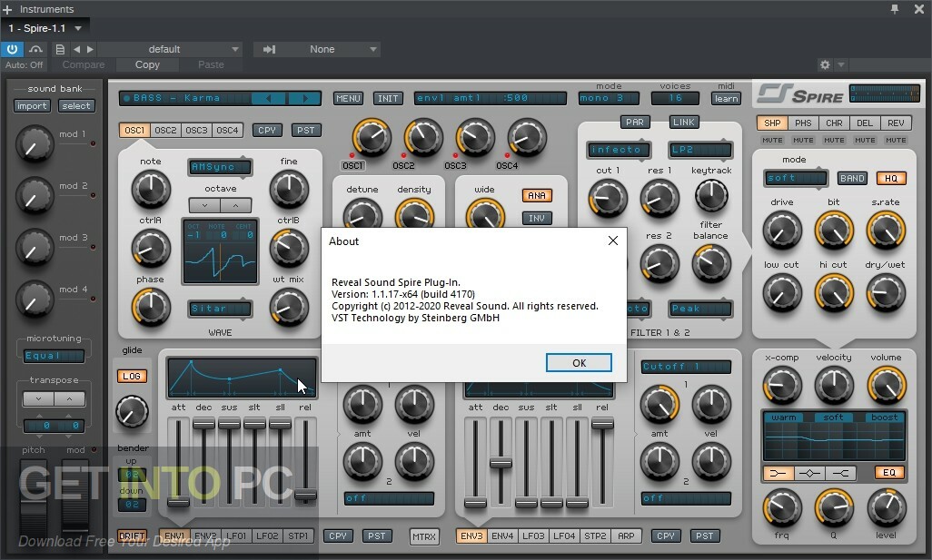The width and height of the screenshot is (932, 560).
Task: Toggle the plugin power button
Action: click(12, 49)
